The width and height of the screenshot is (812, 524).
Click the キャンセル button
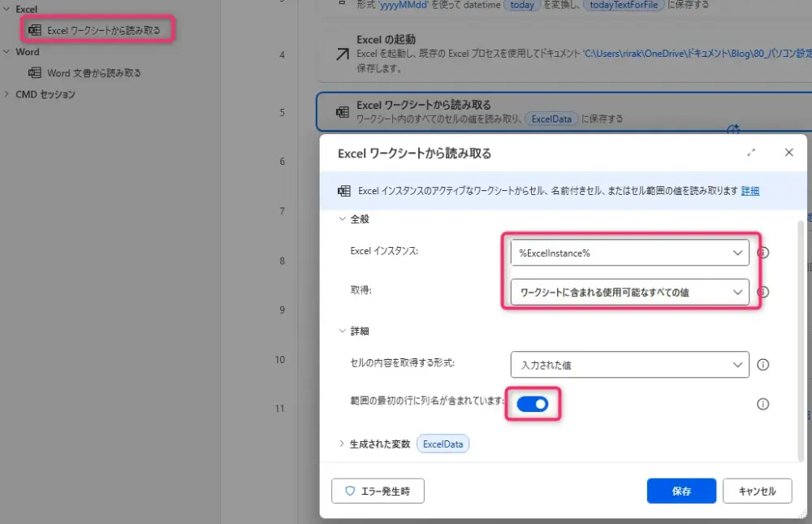(757, 491)
